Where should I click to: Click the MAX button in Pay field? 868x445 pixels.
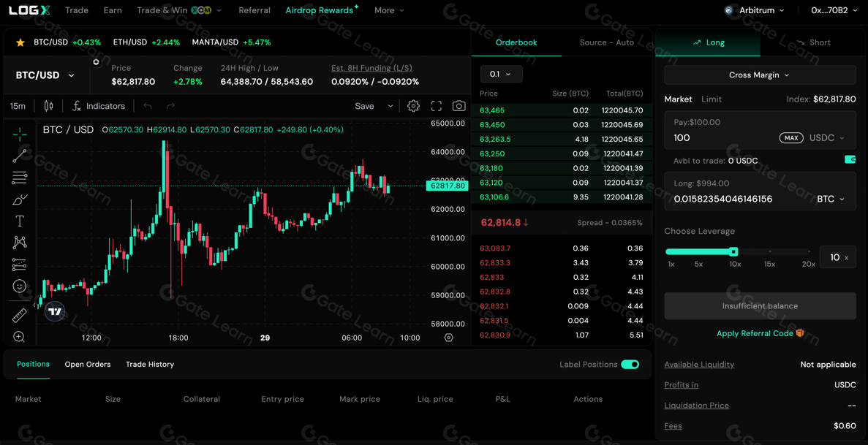click(791, 137)
